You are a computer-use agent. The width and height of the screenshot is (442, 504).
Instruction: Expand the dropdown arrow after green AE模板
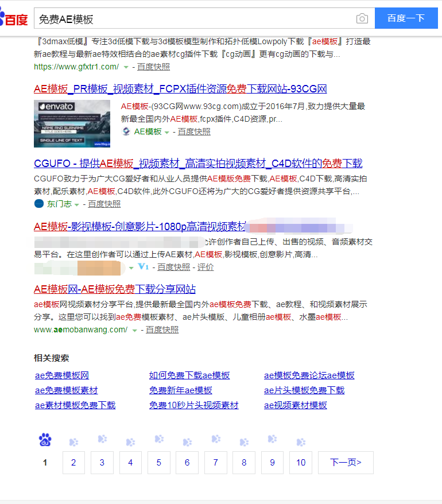(167, 132)
